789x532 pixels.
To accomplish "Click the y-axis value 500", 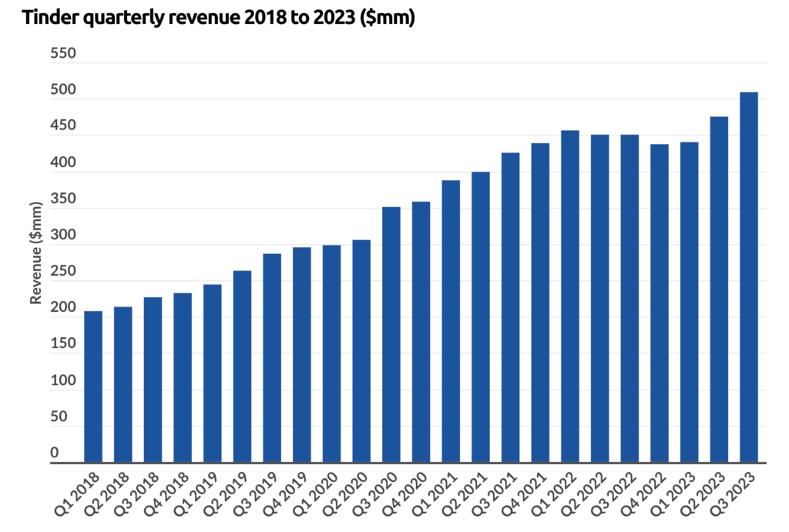I will coord(63,89).
